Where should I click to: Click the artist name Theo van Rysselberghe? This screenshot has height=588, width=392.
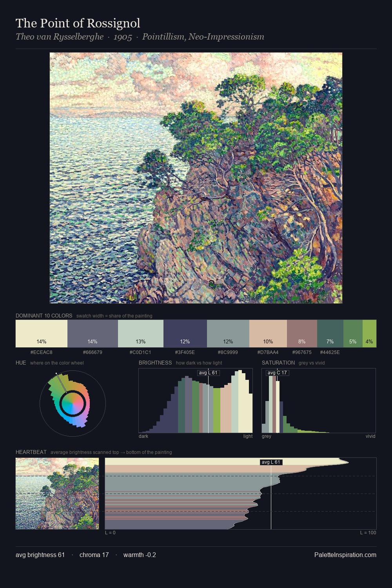pyautogui.click(x=60, y=37)
